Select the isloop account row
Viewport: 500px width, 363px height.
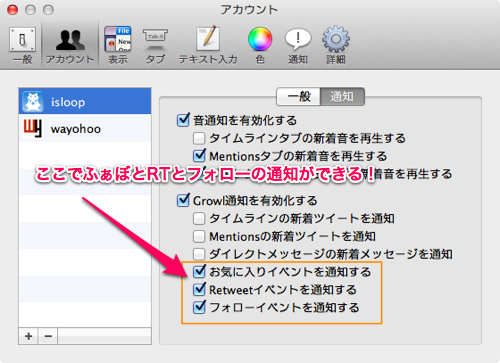(85, 101)
